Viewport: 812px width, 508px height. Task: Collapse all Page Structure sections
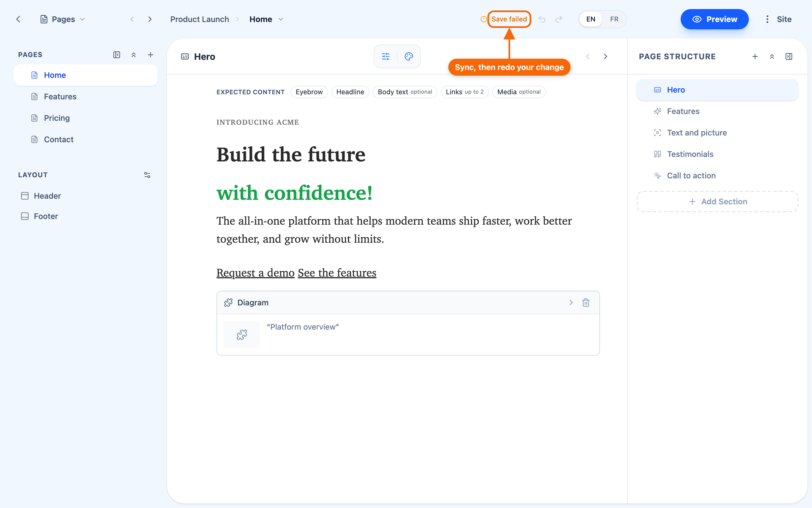pos(772,56)
